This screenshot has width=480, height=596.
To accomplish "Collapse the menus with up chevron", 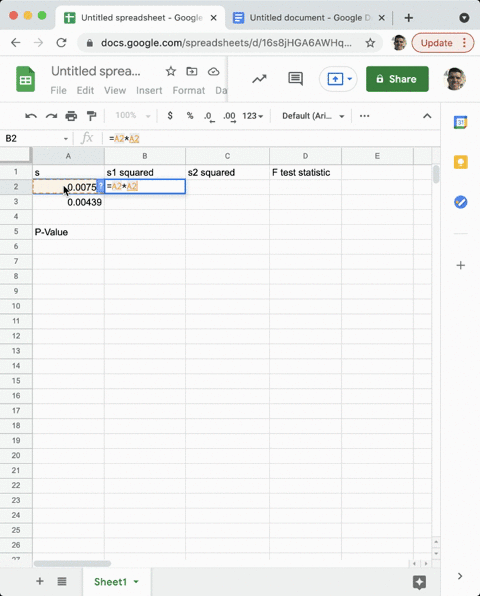I will tap(427, 116).
